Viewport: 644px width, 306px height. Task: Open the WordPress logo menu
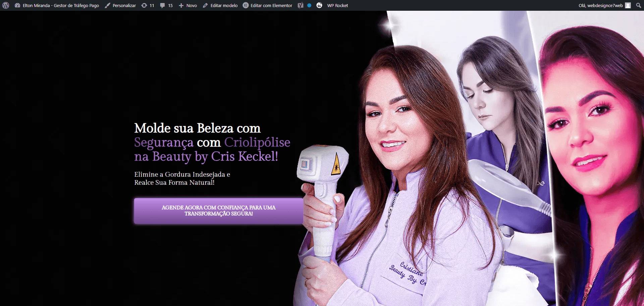(6, 5)
